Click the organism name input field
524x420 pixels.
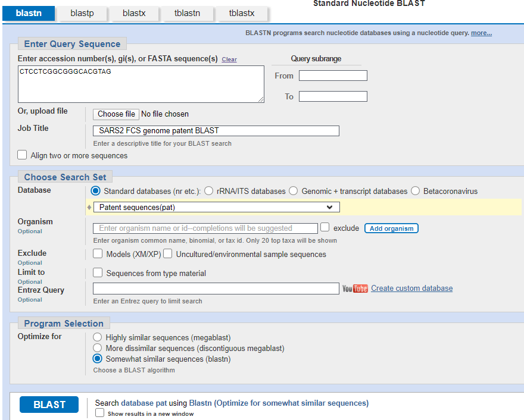[x=205, y=228]
